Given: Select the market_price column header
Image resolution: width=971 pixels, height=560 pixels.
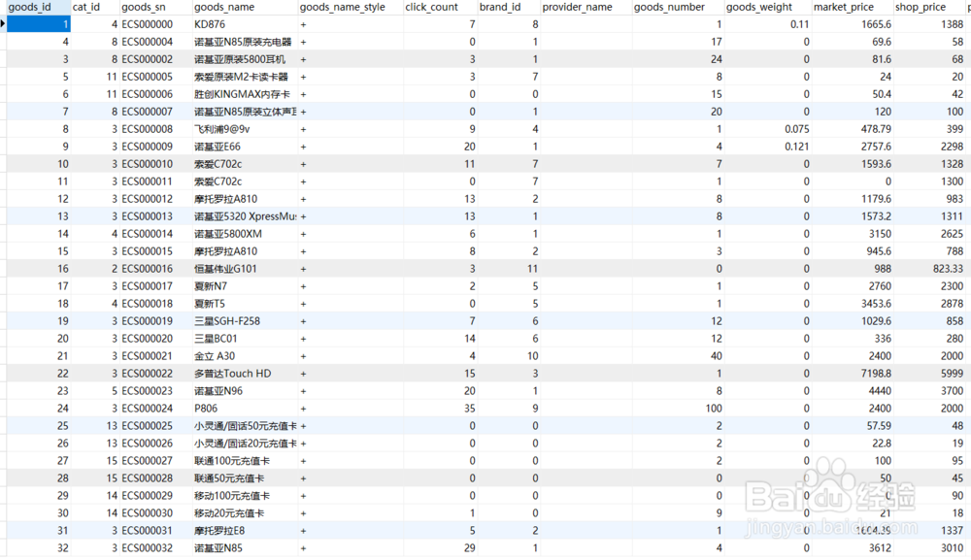Looking at the screenshot, I should pyautogui.click(x=853, y=7).
